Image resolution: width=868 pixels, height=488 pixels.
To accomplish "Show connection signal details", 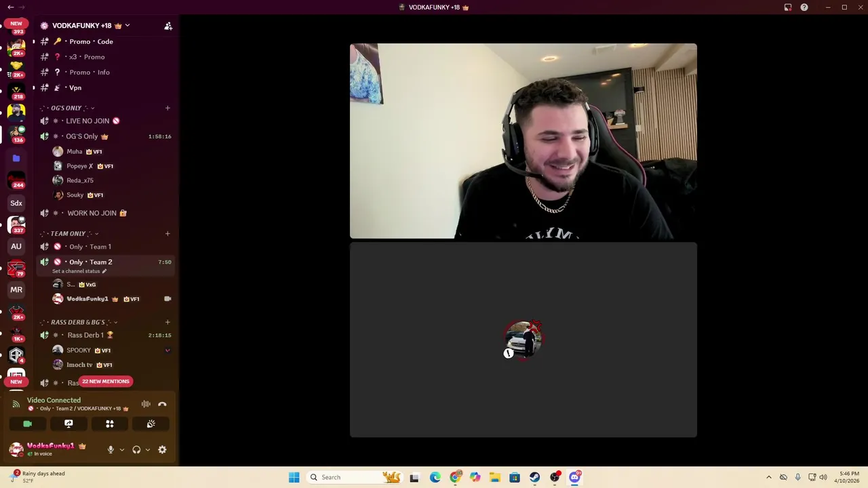I will [16, 404].
